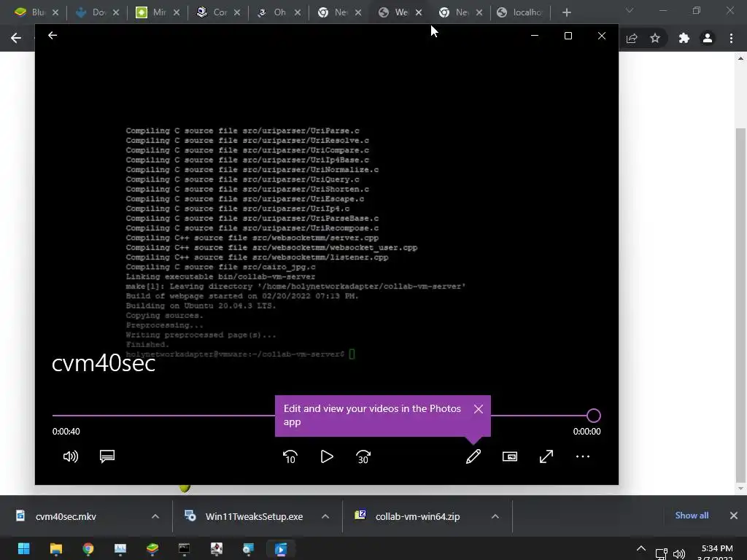Screen dimensions: 747x560
Task: Open the Win11TweaksSetup.exe download
Action: tap(254, 517)
